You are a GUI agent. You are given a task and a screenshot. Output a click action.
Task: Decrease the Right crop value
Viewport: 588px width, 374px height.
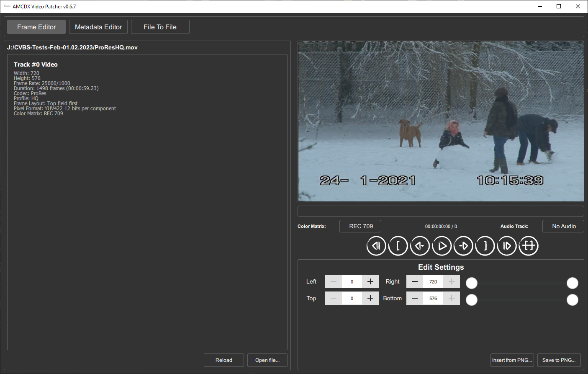tap(415, 281)
